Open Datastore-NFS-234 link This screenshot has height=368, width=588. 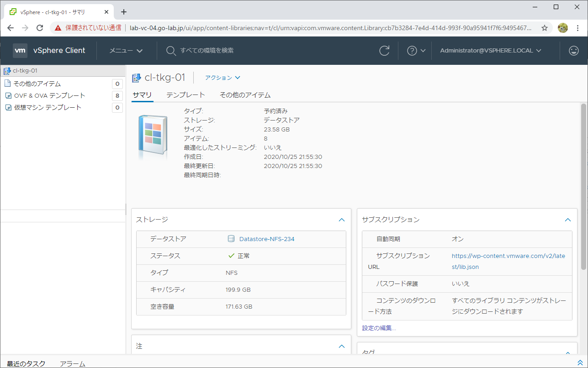pyautogui.click(x=267, y=239)
